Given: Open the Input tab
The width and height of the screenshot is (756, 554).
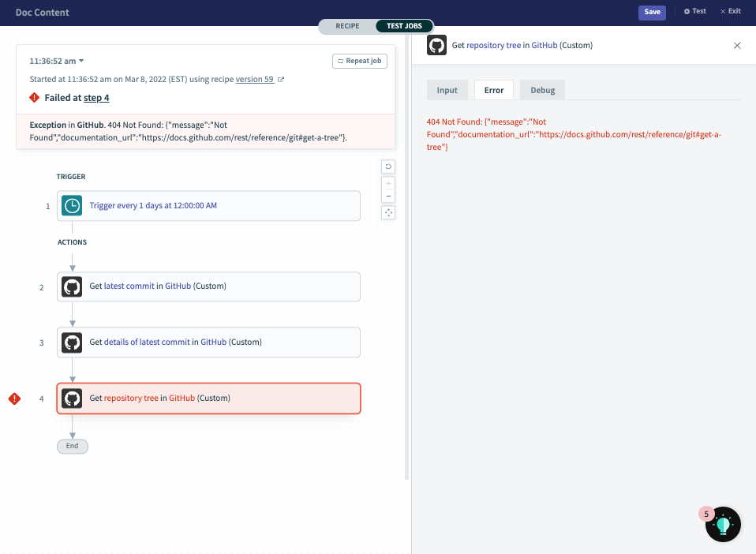Looking at the screenshot, I should pos(447,90).
